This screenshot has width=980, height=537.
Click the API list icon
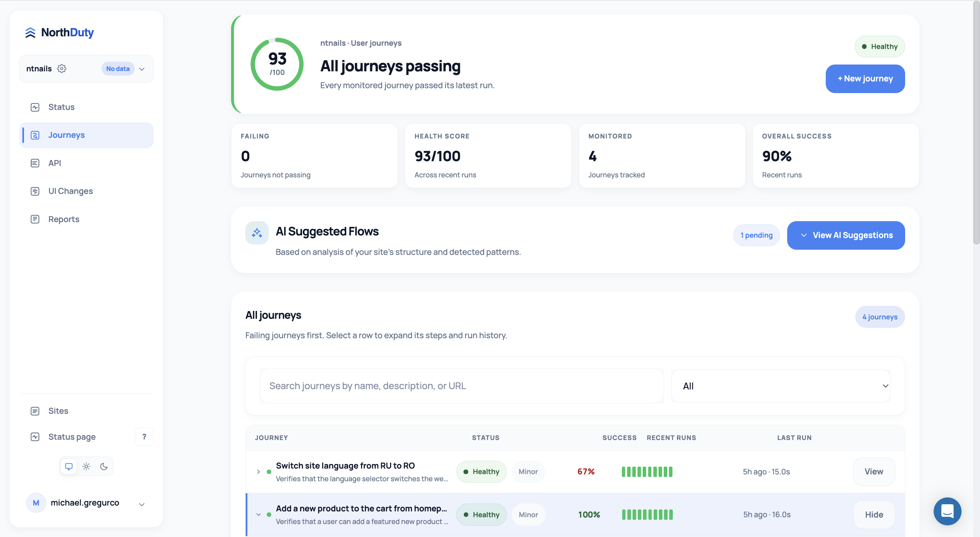tap(35, 163)
